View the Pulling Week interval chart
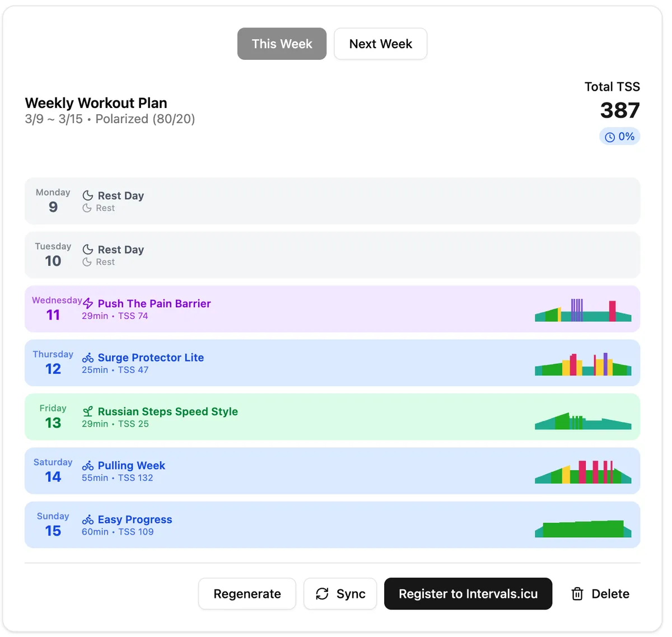The width and height of the screenshot is (672, 637). 583,472
